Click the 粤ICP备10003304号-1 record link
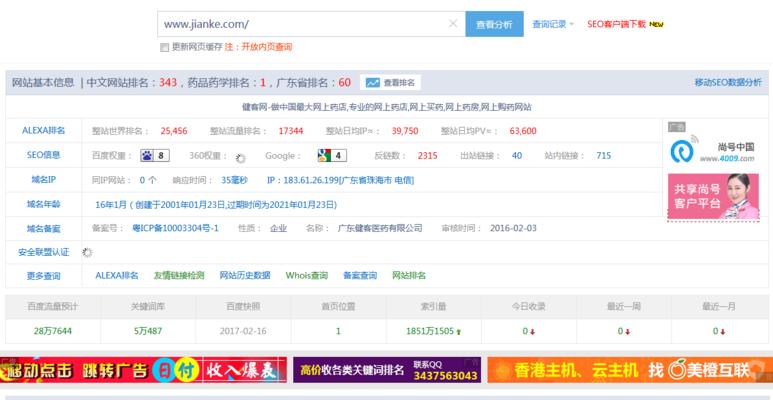The height and width of the screenshot is (400, 773). pyautogui.click(x=176, y=228)
